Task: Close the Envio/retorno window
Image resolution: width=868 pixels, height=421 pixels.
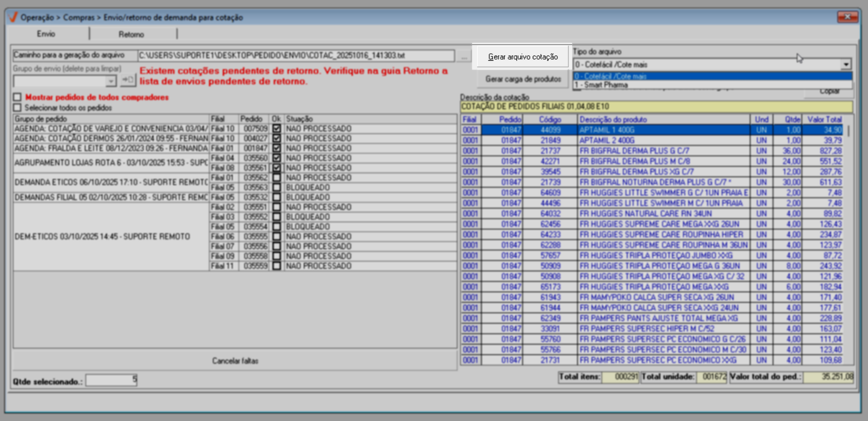Action: point(847,17)
